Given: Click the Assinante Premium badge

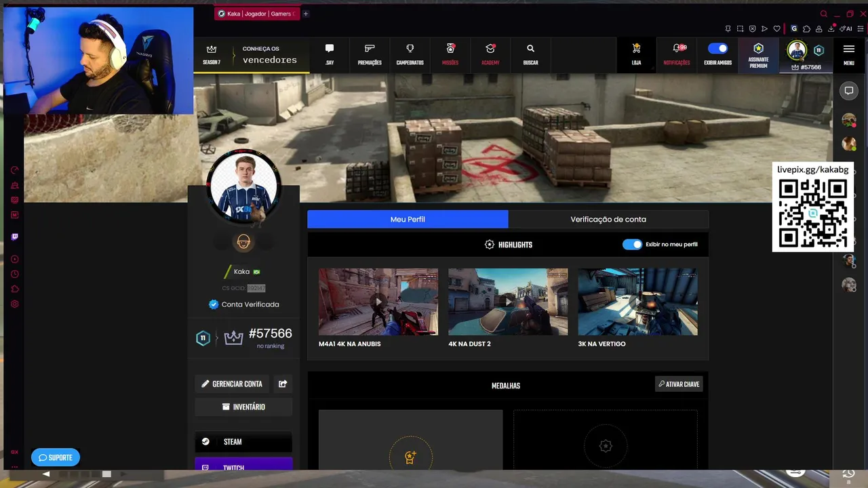Looking at the screenshot, I should point(758,55).
